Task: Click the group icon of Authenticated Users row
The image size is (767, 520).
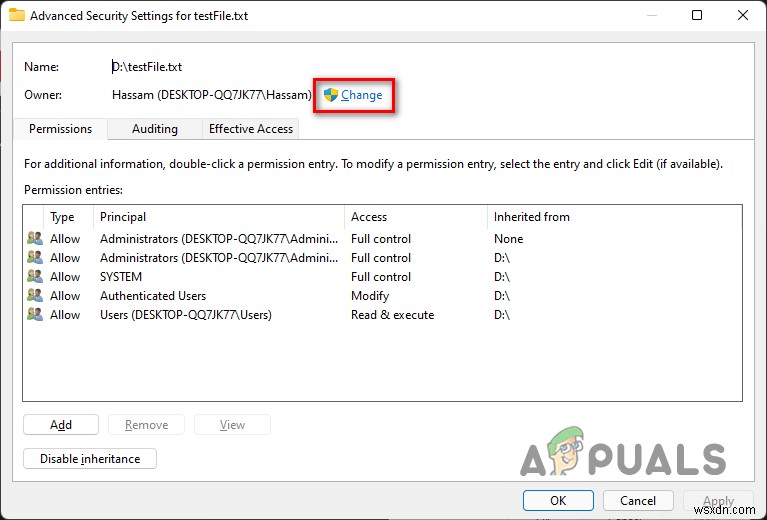Action: 35,295
